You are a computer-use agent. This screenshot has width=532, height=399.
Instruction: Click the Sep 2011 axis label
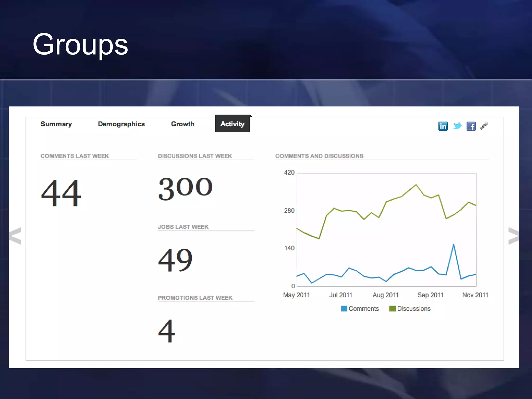pos(430,295)
